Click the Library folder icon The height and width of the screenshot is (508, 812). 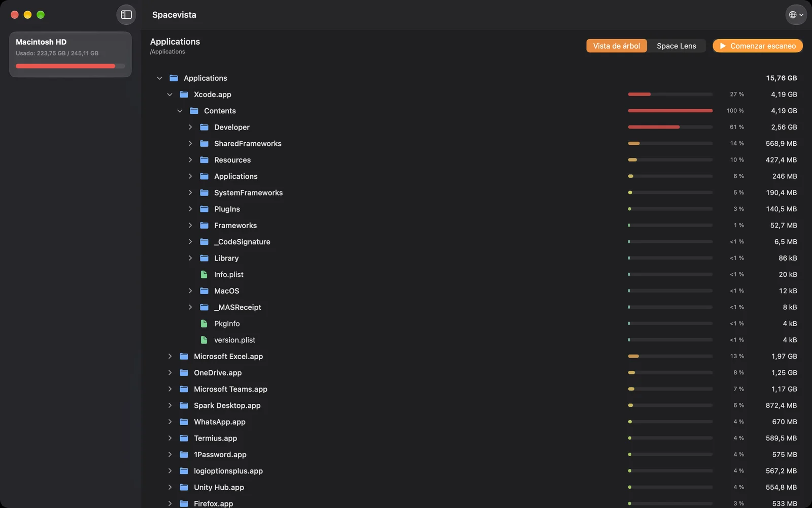pyautogui.click(x=204, y=258)
